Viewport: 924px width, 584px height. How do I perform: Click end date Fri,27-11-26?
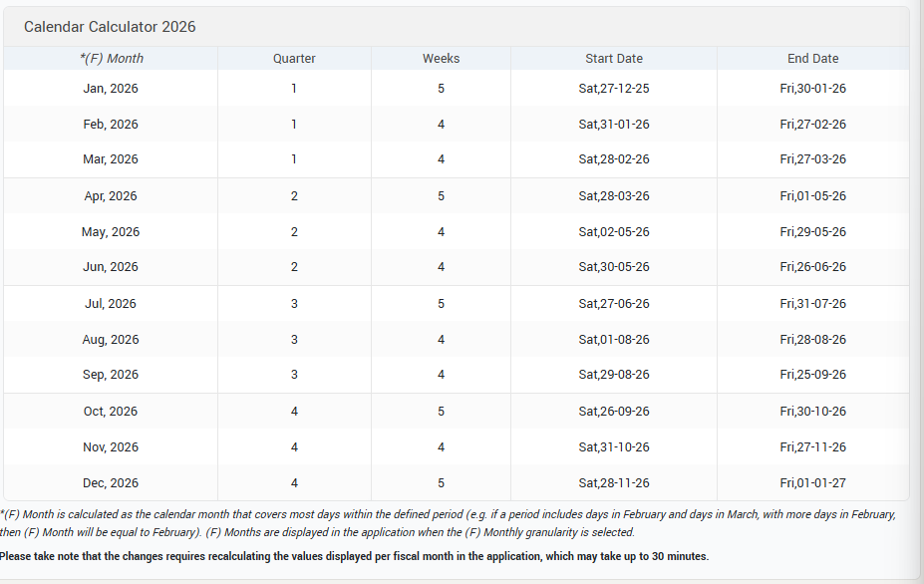(812, 447)
